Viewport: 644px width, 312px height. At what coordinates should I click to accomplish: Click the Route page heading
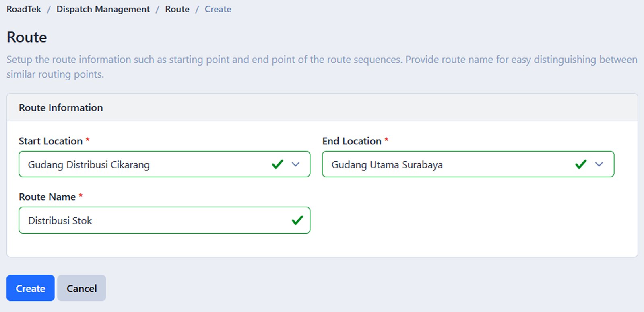point(26,37)
